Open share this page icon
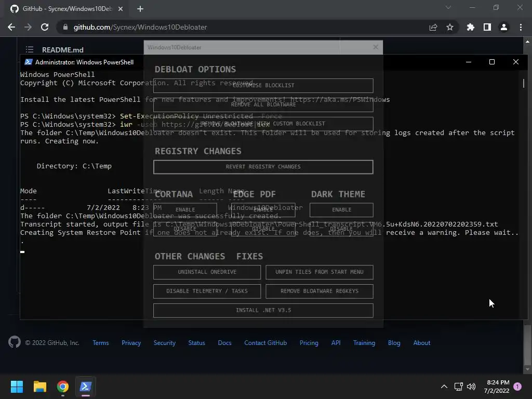532x399 pixels. click(433, 27)
